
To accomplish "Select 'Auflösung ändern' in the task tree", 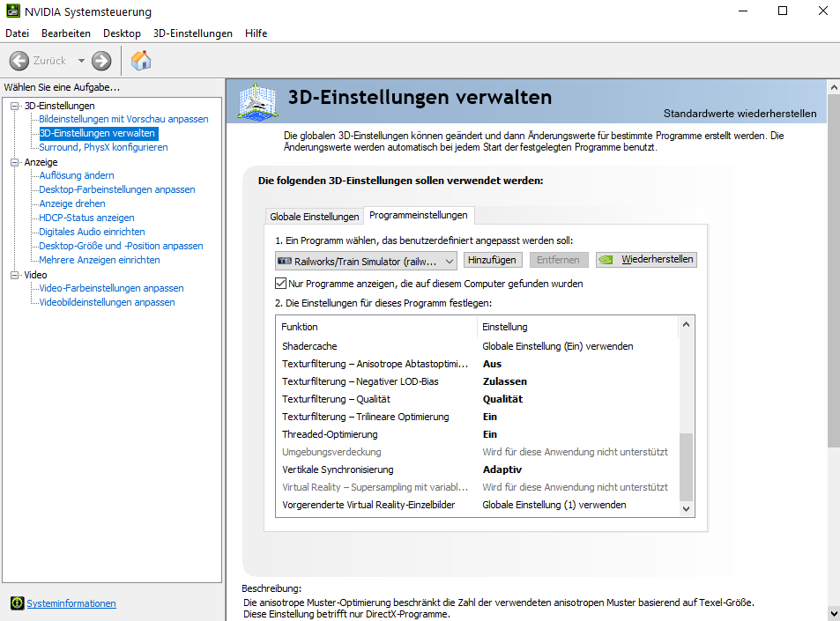I will 77,175.
